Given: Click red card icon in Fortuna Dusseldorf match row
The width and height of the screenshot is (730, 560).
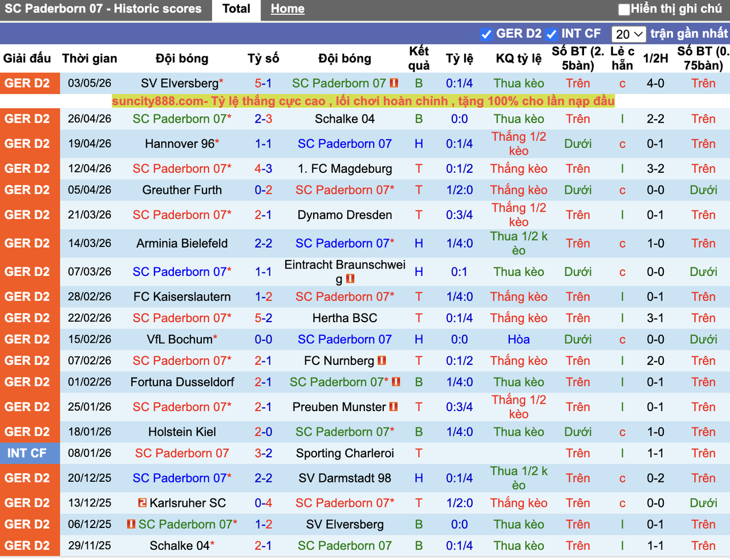Looking at the screenshot, I should (396, 382).
